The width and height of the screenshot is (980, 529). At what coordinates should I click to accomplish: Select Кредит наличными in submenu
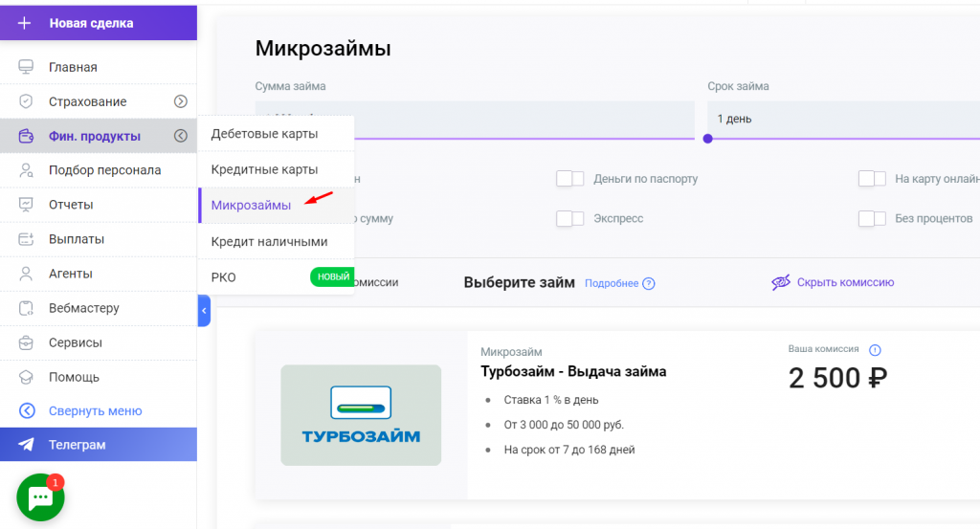coord(277,241)
